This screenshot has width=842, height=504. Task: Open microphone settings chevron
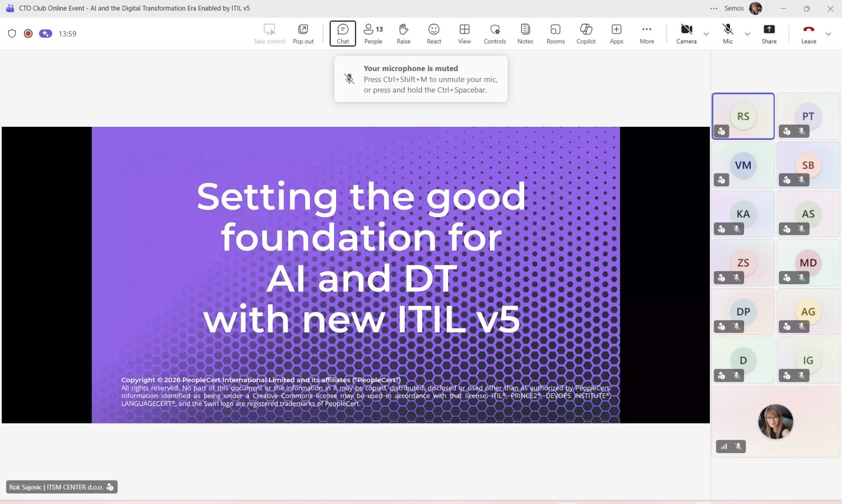747,34
